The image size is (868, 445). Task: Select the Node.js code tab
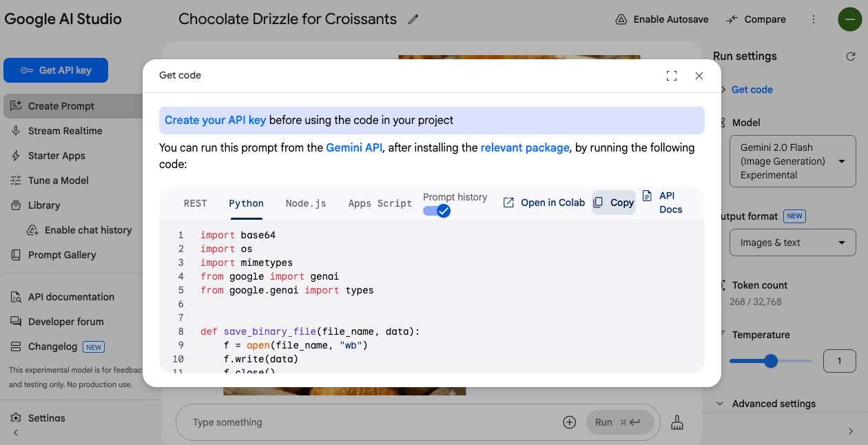pos(306,203)
